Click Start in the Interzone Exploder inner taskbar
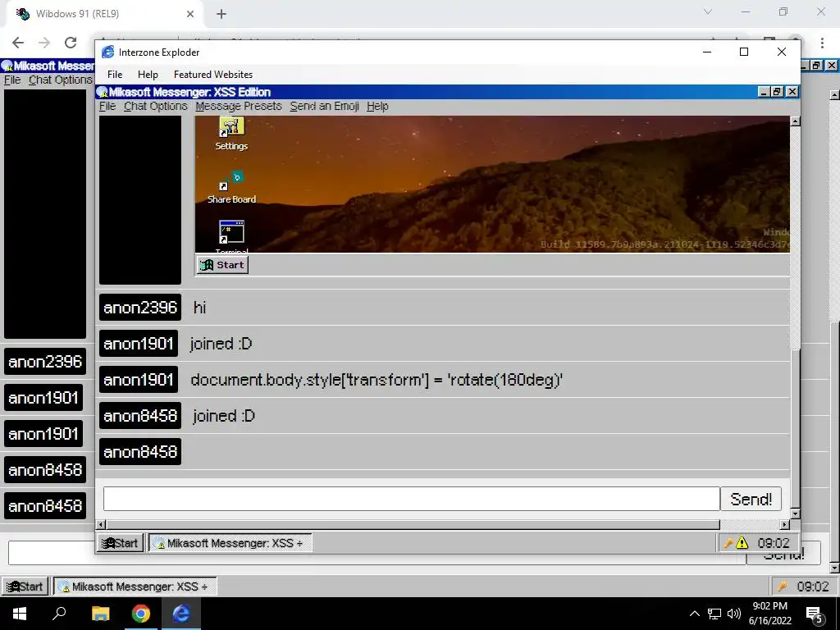 (x=121, y=543)
